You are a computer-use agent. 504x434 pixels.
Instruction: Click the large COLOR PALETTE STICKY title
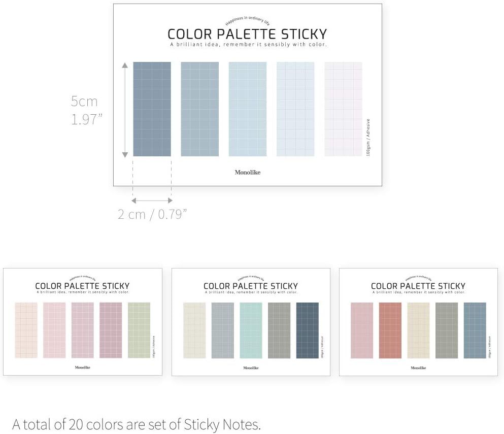[247, 35]
